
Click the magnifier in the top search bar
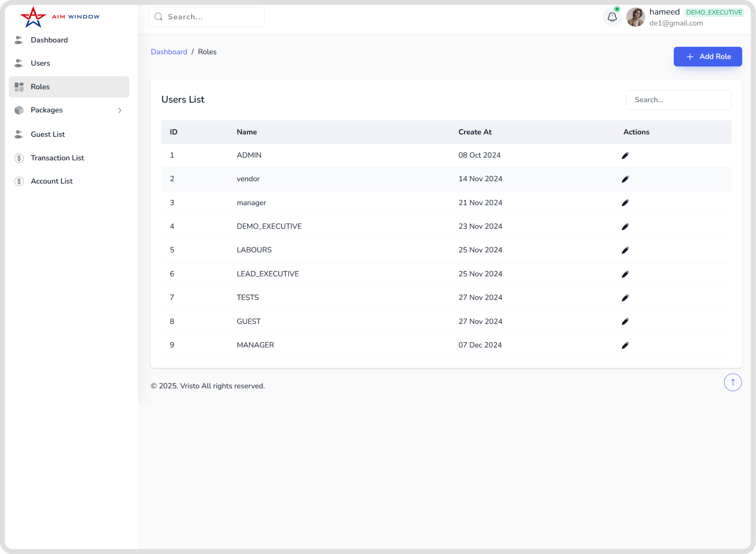(x=158, y=16)
